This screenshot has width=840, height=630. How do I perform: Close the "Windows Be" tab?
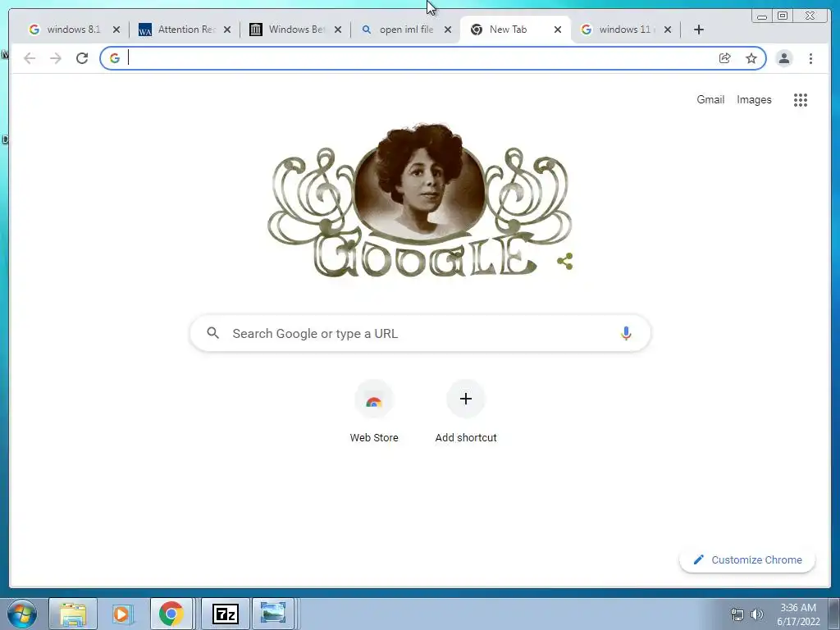point(338,30)
